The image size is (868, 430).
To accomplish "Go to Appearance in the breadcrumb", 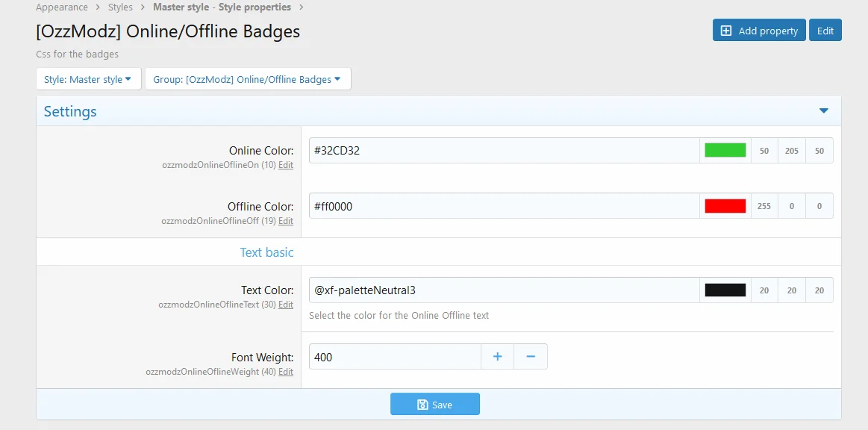I will click(62, 7).
